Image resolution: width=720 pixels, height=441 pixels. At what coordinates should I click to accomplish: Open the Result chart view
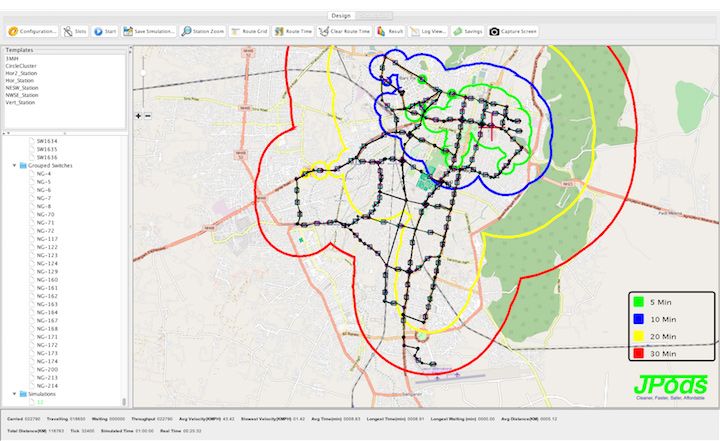391,31
